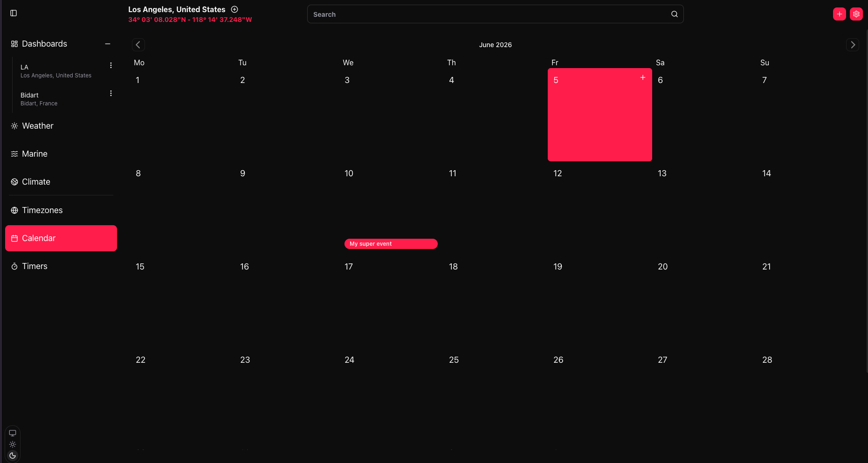Select June 18 in calendar

[496, 301]
